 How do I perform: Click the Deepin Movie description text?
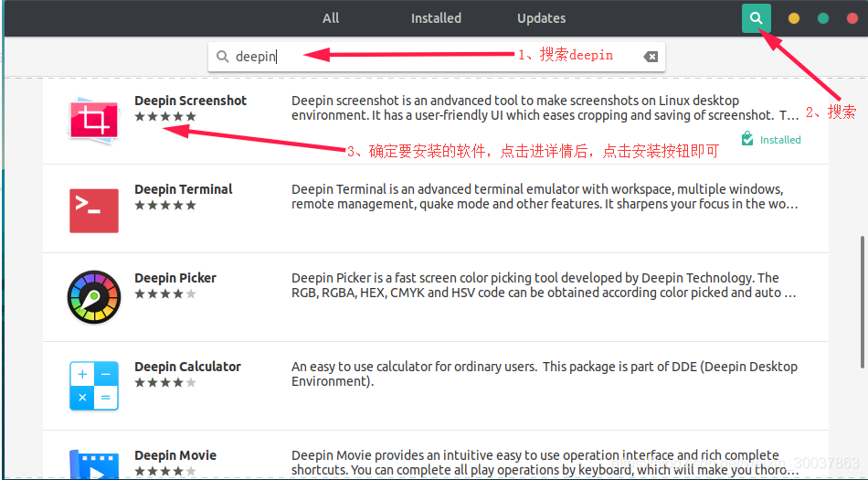[x=545, y=463]
